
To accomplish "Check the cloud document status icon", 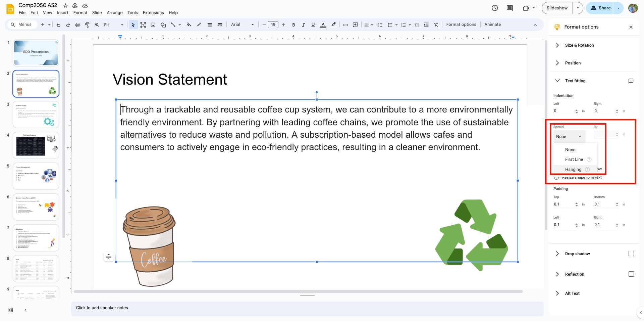I will 85,6.
